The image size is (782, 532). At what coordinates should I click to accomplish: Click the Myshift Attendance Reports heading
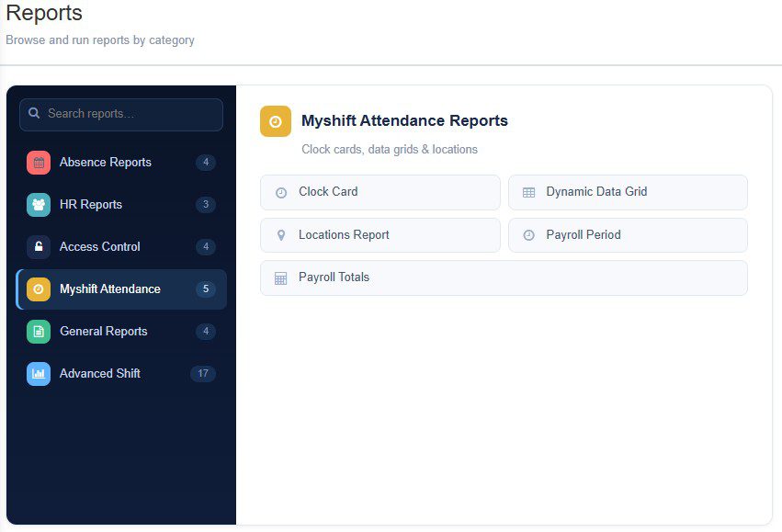pos(404,120)
